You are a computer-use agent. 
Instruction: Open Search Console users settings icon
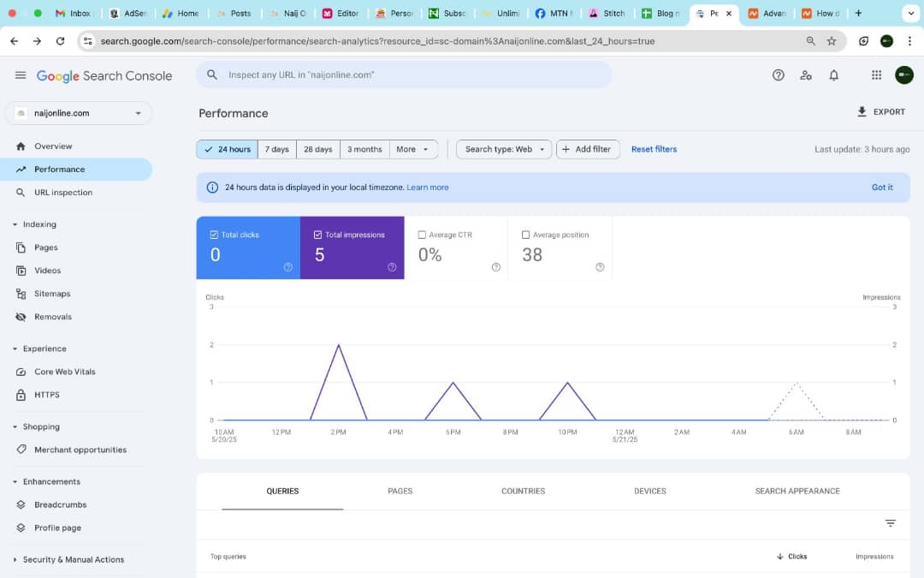click(x=806, y=75)
